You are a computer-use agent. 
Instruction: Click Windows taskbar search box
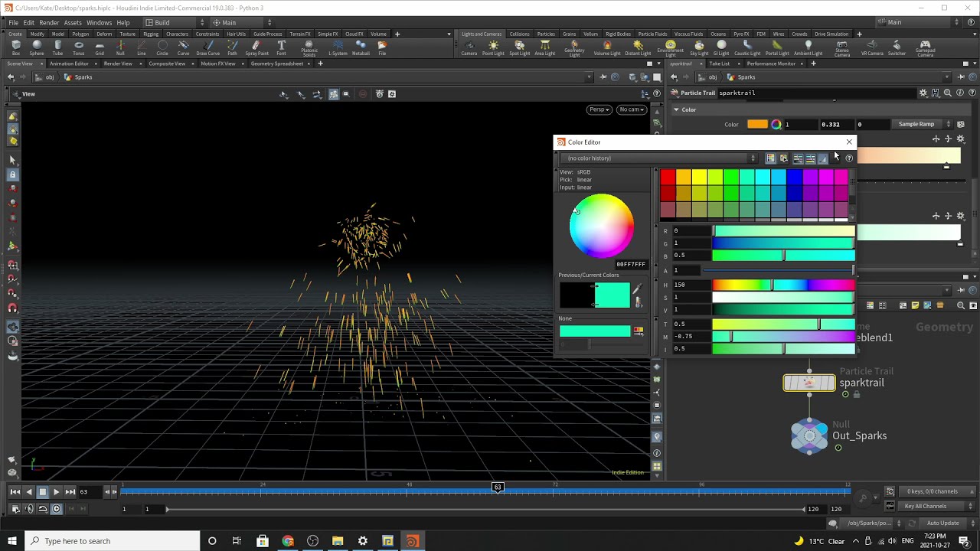pos(113,541)
